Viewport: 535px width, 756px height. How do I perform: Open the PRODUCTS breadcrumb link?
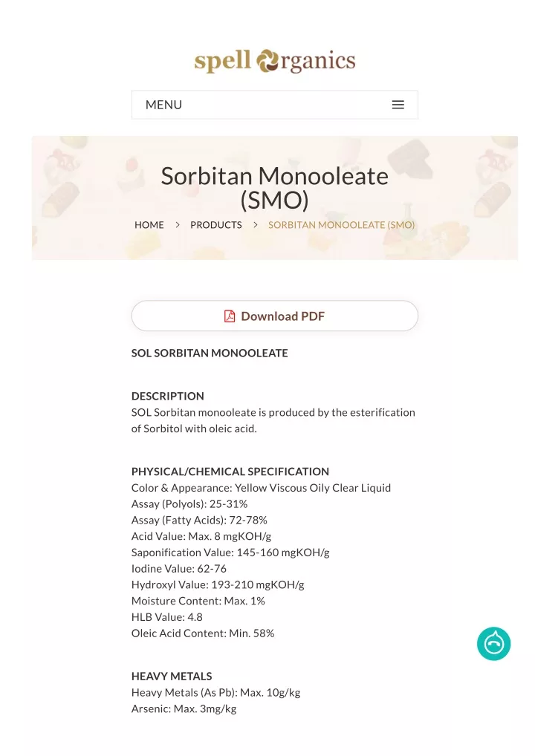pos(215,225)
